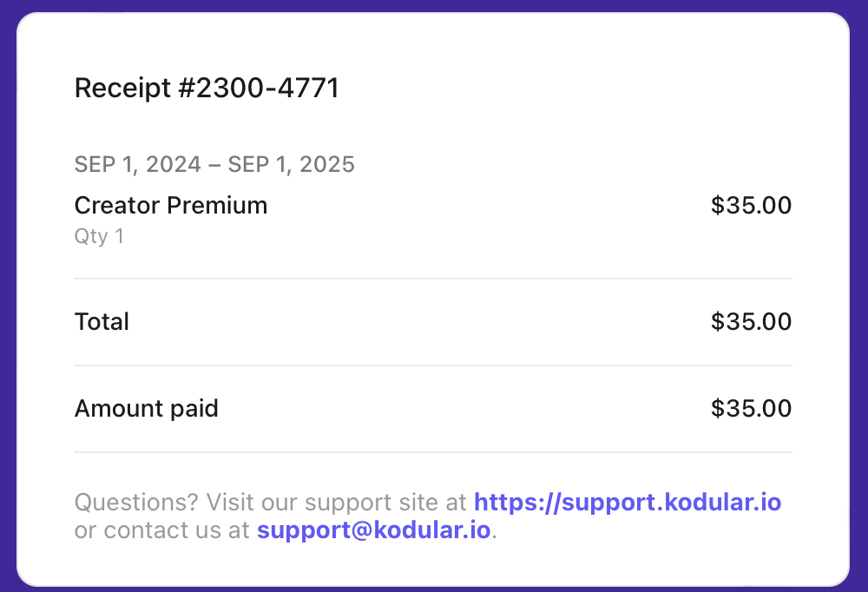The image size is (868, 592).
Task: Select the Creator Premium item name
Action: click(x=171, y=206)
